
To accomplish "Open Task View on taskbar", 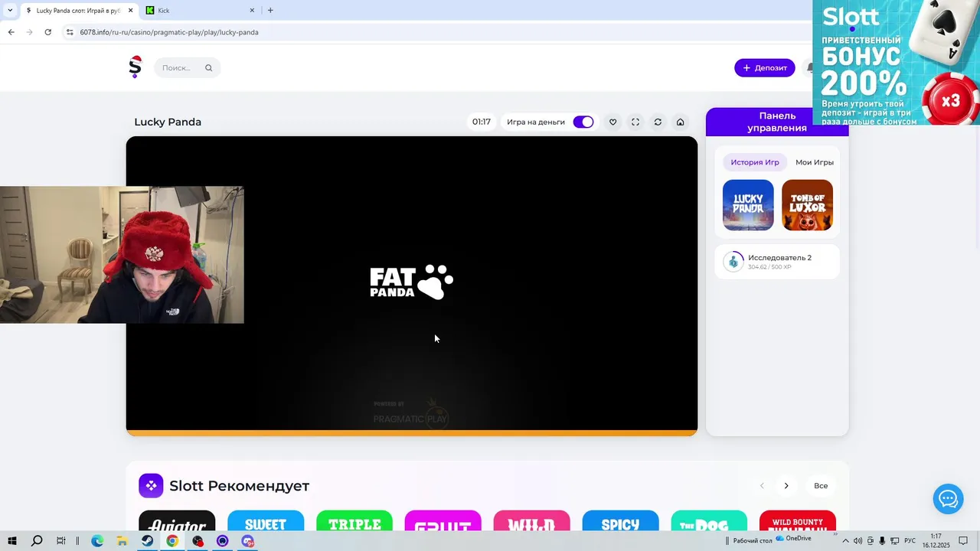I will pyautogui.click(x=61, y=541).
